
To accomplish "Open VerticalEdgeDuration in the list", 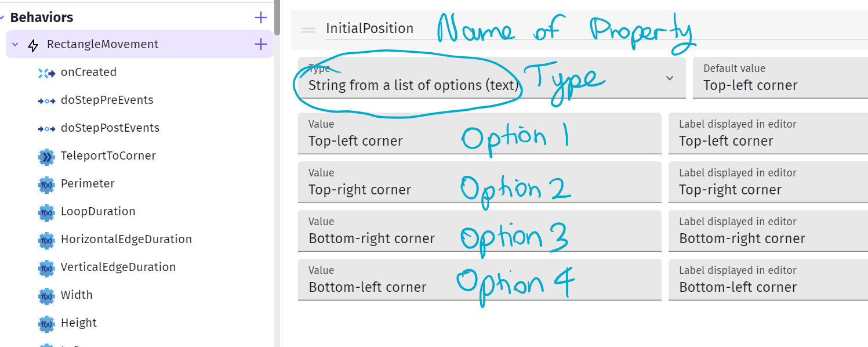I will click(x=118, y=267).
